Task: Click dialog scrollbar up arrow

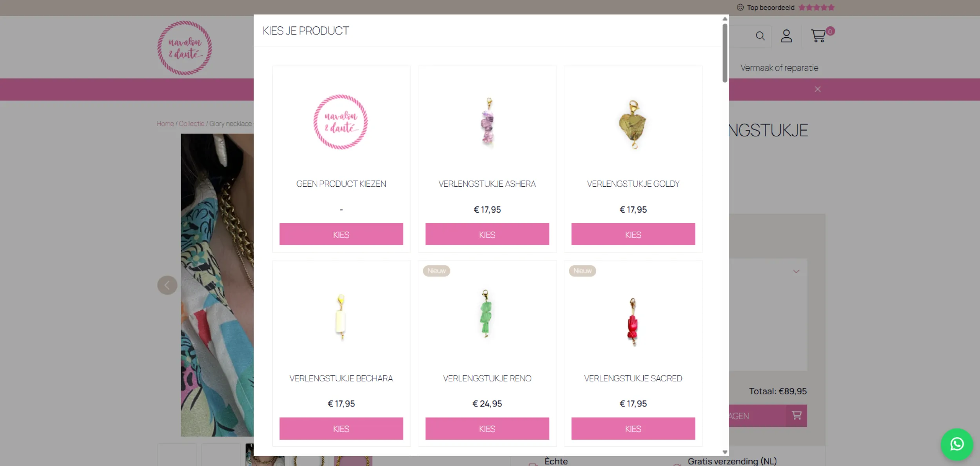Action: (x=725, y=19)
